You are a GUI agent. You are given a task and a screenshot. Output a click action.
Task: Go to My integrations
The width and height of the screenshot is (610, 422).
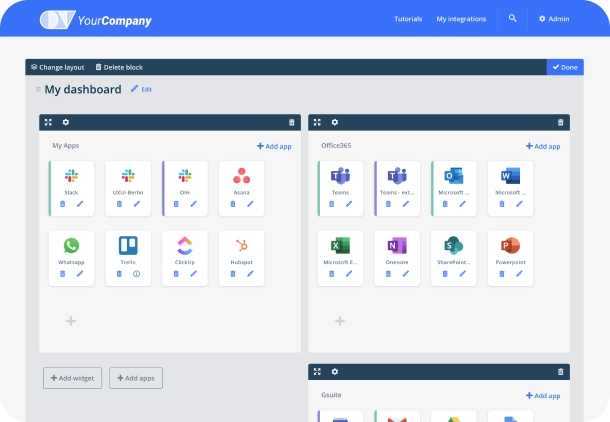[x=461, y=19]
